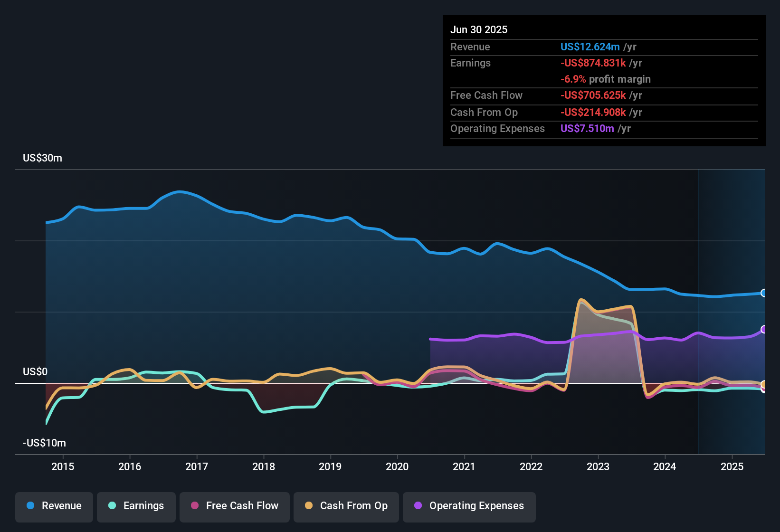Expand the Cash From Op legend entry
The height and width of the screenshot is (532, 780).
[346, 506]
